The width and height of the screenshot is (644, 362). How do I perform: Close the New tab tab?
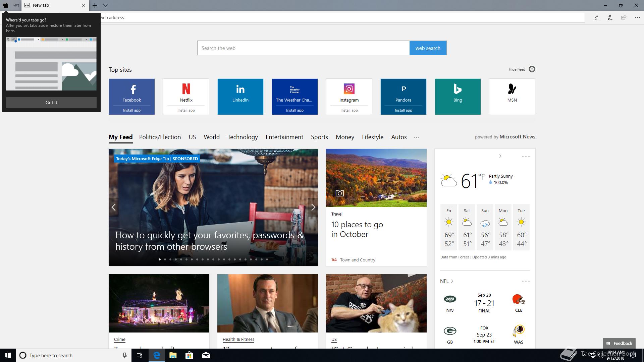(84, 5)
